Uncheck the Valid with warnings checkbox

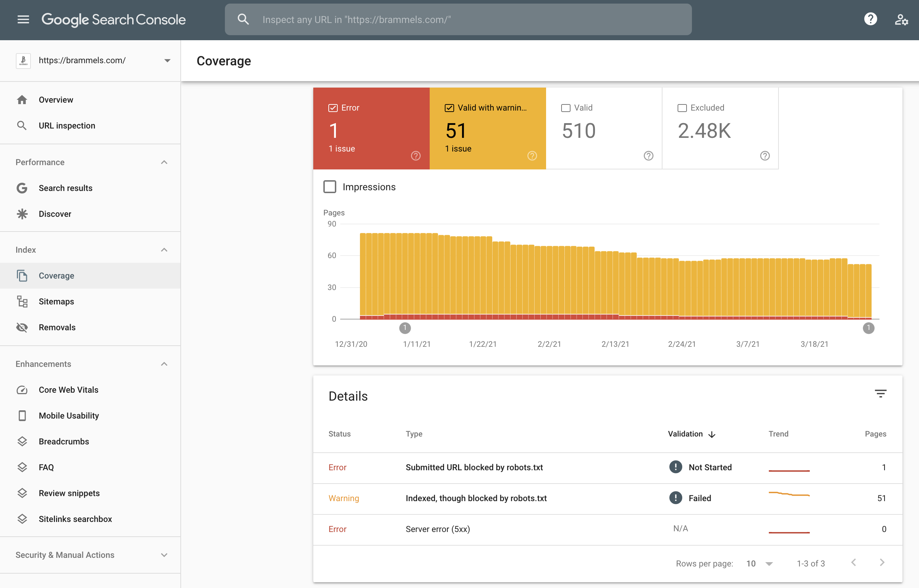[449, 108]
